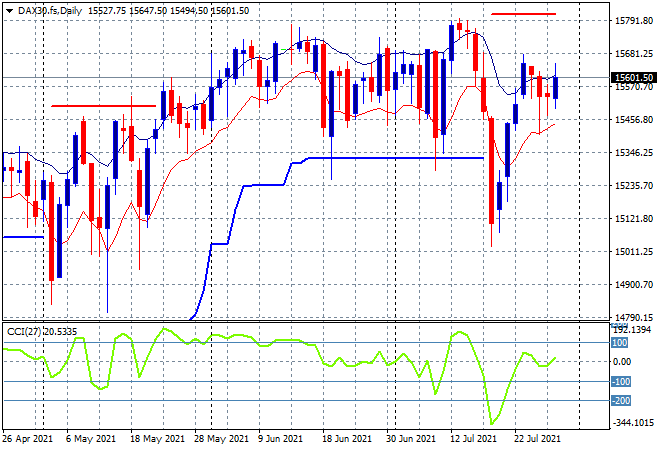660x450 pixels.
Task: Select the 18 May 2021 date label
Action: [157, 439]
